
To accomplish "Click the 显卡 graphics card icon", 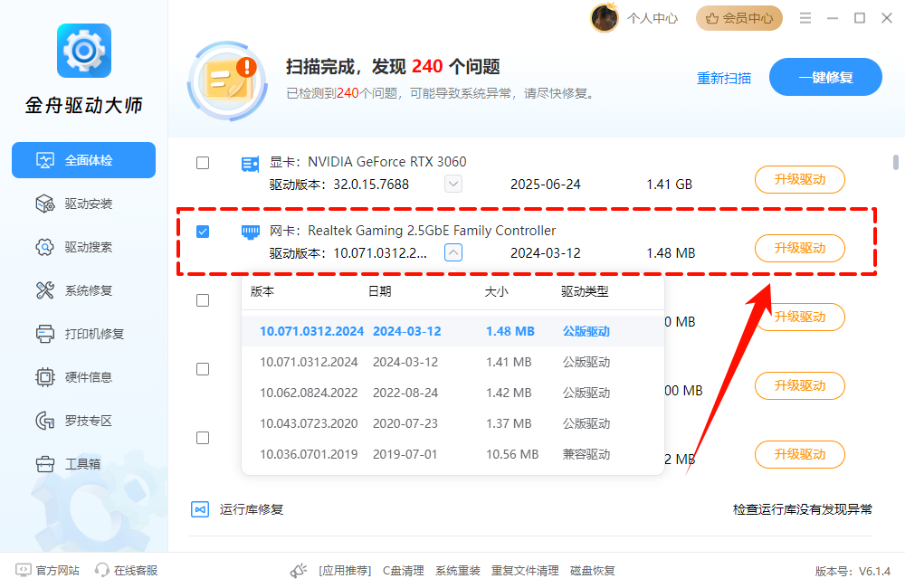I will 250,165.
